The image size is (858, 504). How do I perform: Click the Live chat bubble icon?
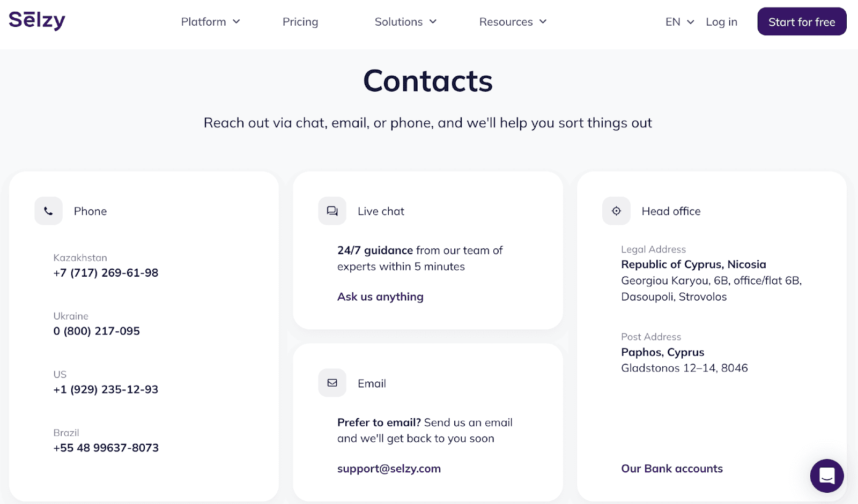coord(332,211)
